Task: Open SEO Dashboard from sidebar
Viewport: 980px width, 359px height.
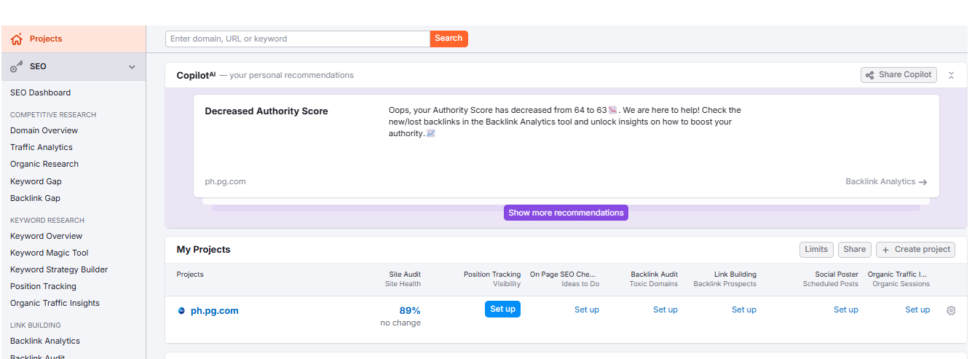Action: [x=41, y=92]
